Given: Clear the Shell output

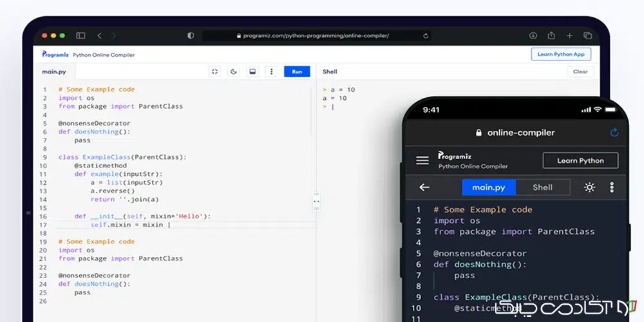Looking at the screenshot, I should click(580, 71).
